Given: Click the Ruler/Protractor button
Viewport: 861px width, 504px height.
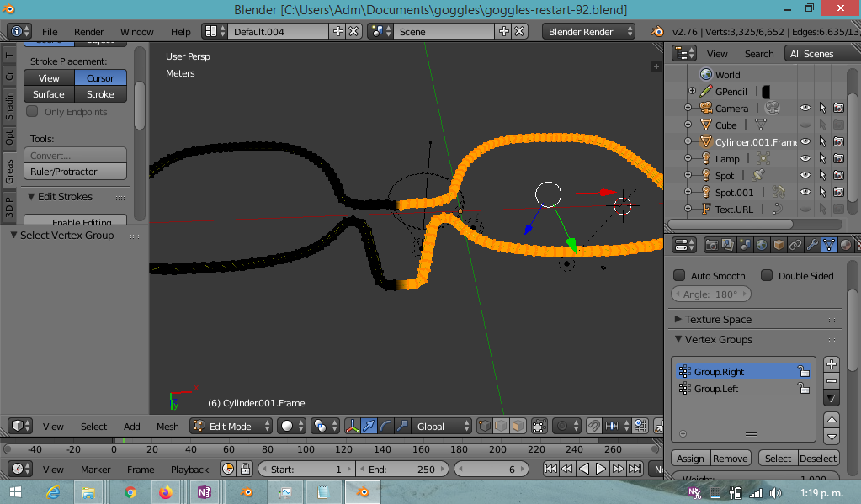Looking at the screenshot, I should tap(75, 172).
